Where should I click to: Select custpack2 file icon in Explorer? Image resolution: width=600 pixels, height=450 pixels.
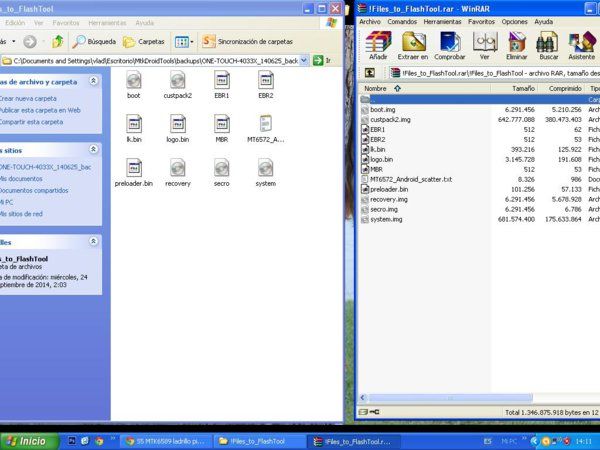[x=178, y=85]
